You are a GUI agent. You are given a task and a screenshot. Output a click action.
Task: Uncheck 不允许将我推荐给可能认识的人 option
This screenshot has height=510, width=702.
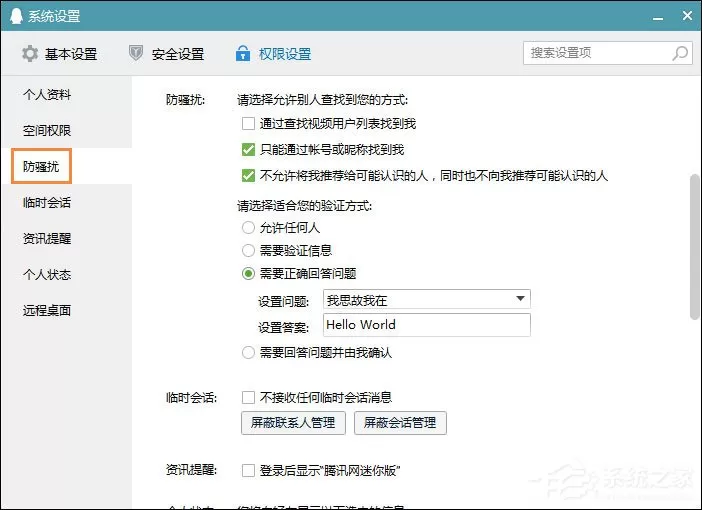click(248, 175)
